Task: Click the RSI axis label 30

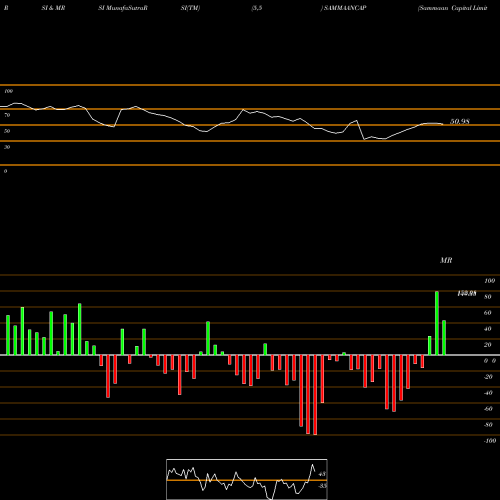Action: point(7,147)
